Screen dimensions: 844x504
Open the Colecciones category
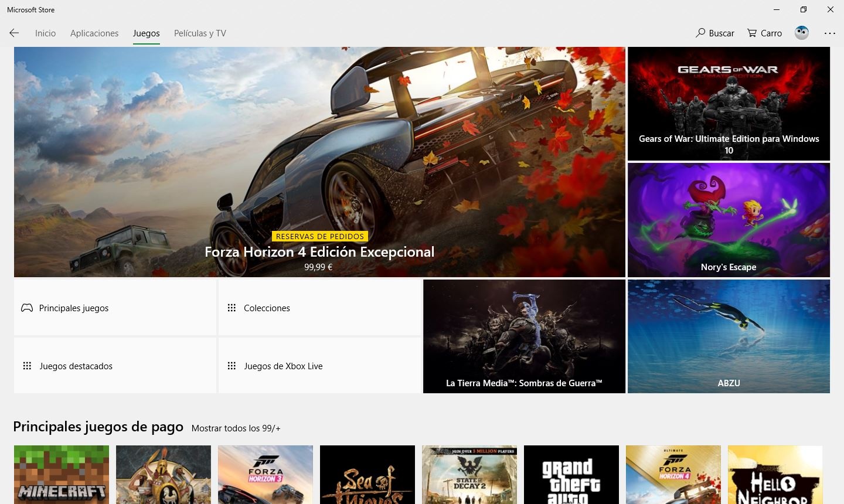point(320,308)
